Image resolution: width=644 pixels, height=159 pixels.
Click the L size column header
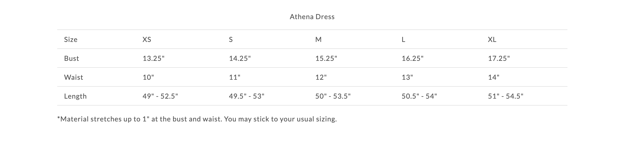(403, 40)
